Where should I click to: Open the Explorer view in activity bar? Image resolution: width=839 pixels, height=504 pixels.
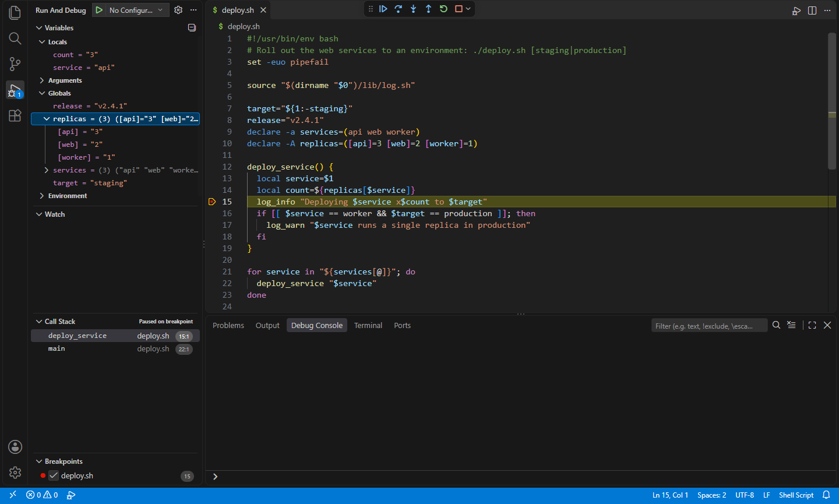pyautogui.click(x=15, y=13)
